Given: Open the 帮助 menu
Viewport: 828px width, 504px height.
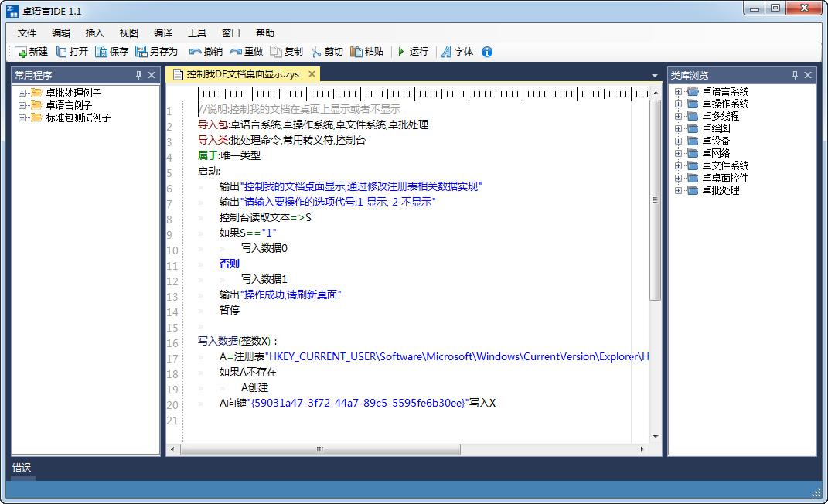Looking at the screenshot, I should [x=265, y=32].
